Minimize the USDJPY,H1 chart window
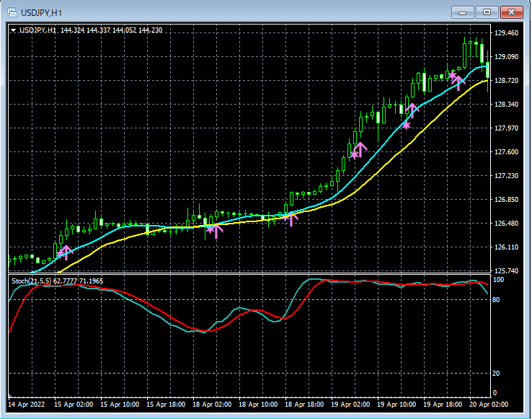 click(x=462, y=12)
